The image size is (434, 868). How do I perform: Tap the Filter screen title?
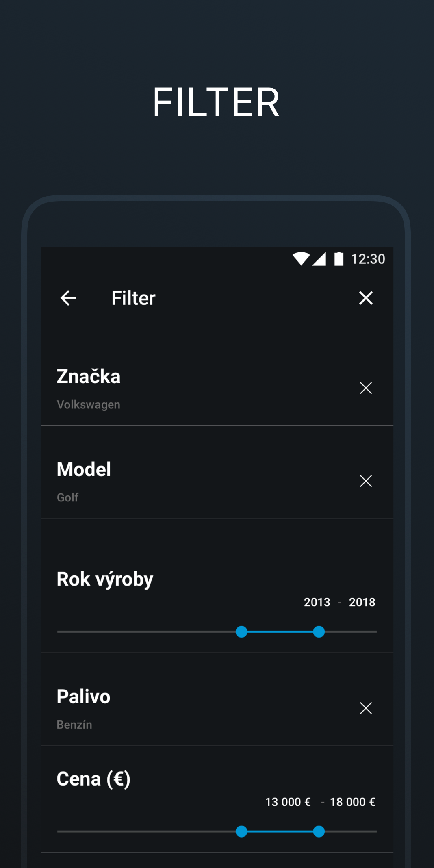click(x=133, y=298)
